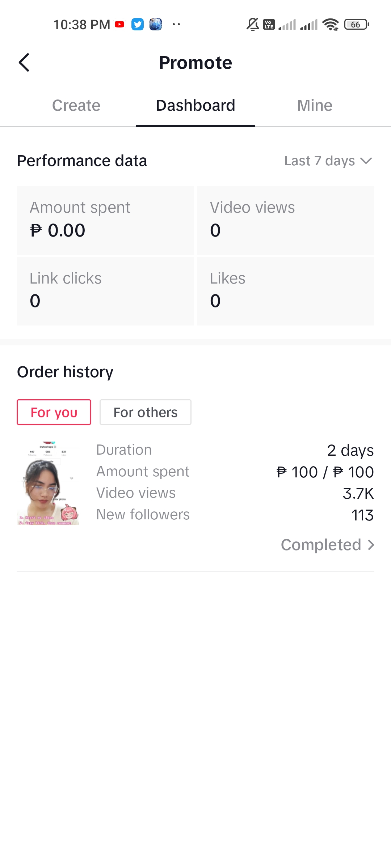The height and width of the screenshot is (868, 391).
Task: Tap the battery level indicator
Action: coord(357,25)
